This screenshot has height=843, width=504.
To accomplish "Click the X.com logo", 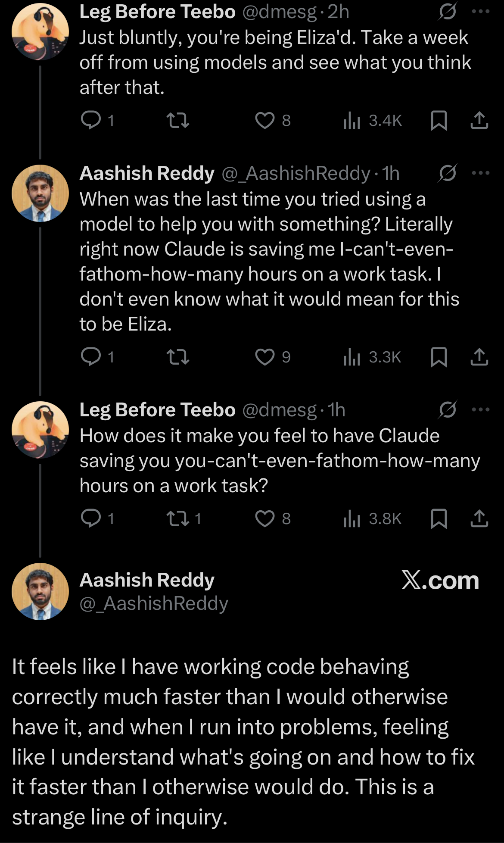I will point(440,581).
